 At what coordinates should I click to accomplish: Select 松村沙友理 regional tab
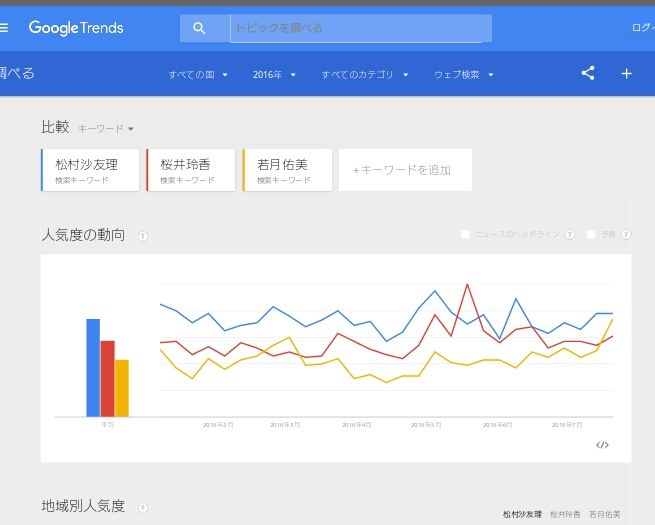pos(522,514)
